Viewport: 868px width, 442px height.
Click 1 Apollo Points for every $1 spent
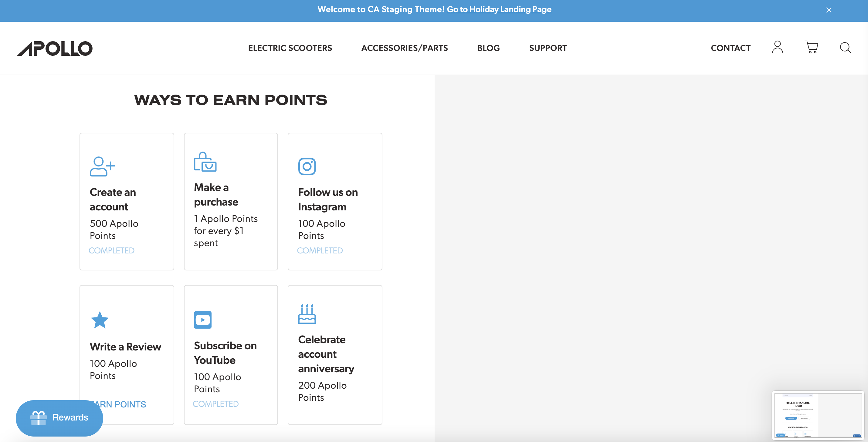click(225, 231)
